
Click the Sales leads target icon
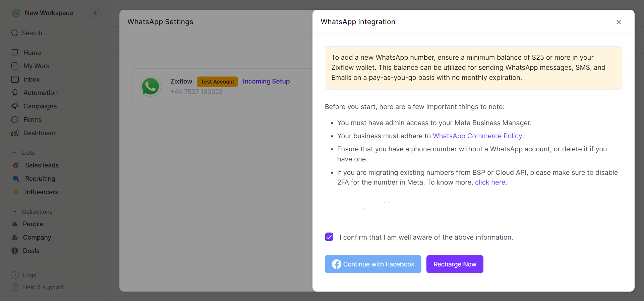(x=16, y=165)
